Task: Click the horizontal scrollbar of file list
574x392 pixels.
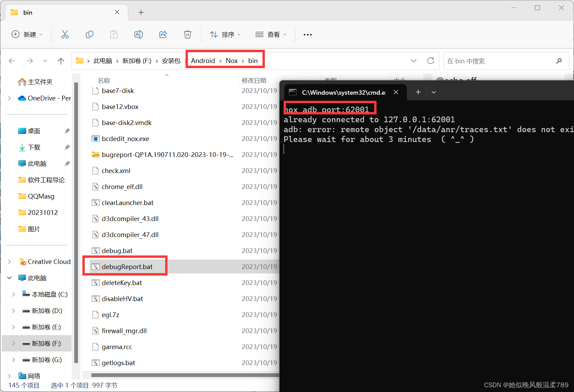Action: [185, 375]
